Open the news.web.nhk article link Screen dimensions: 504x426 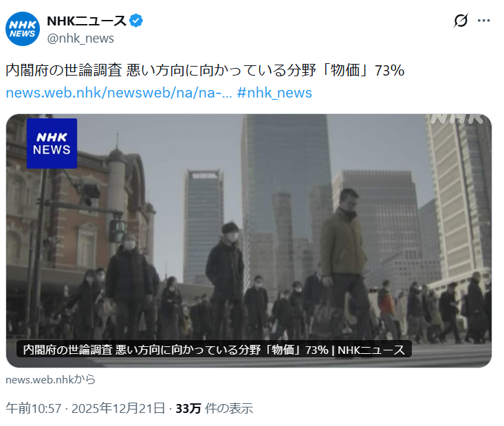pyautogui.click(x=119, y=93)
